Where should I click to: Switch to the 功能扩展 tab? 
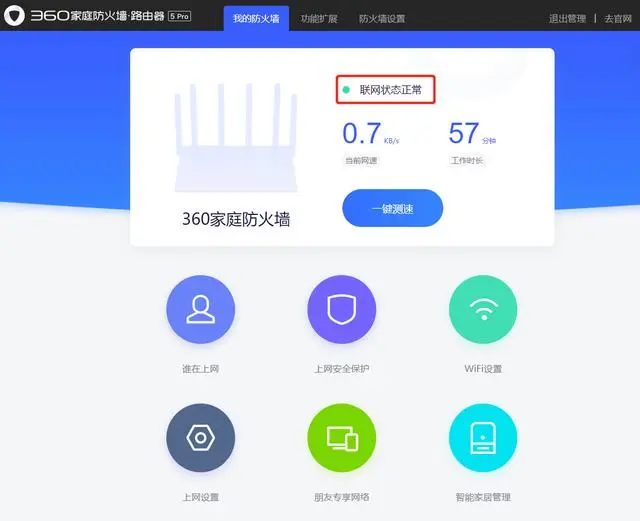click(318, 18)
